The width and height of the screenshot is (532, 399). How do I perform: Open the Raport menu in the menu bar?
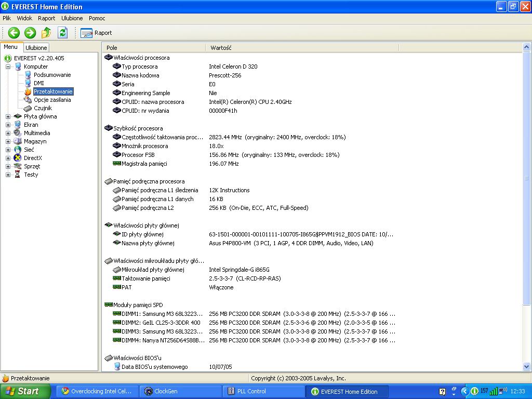tap(46, 18)
